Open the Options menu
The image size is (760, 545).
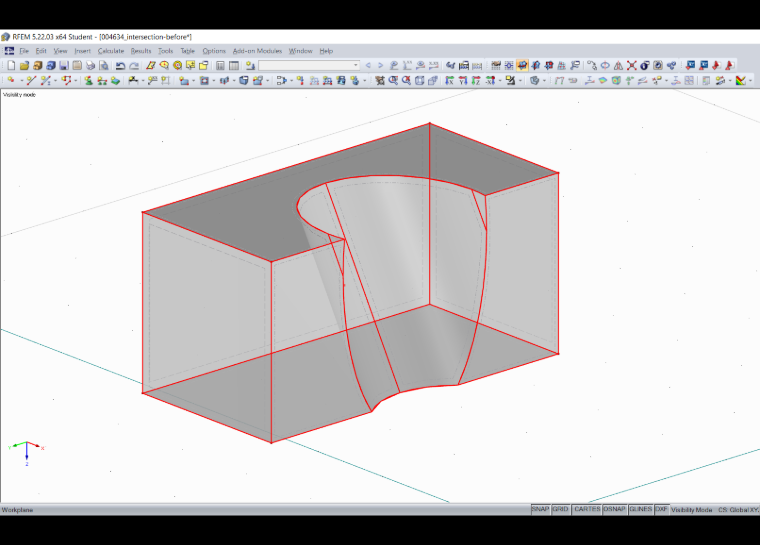[x=214, y=51]
